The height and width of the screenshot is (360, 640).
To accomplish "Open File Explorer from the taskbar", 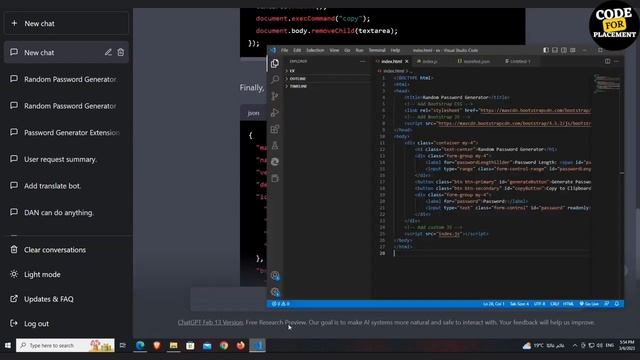I will coord(173,345).
